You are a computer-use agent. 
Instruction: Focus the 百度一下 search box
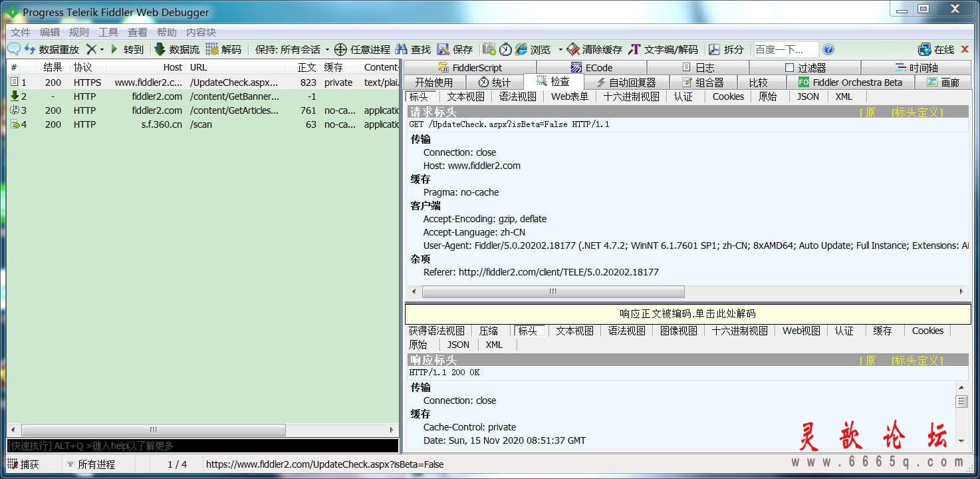(x=785, y=49)
